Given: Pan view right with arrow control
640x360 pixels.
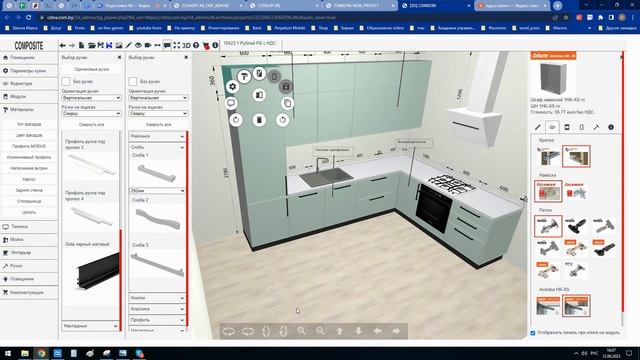Looking at the screenshot, I should click(x=396, y=331).
